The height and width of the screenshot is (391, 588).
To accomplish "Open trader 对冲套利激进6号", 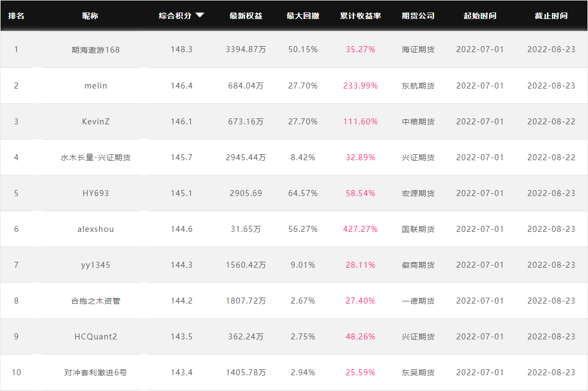I will click(96, 372).
